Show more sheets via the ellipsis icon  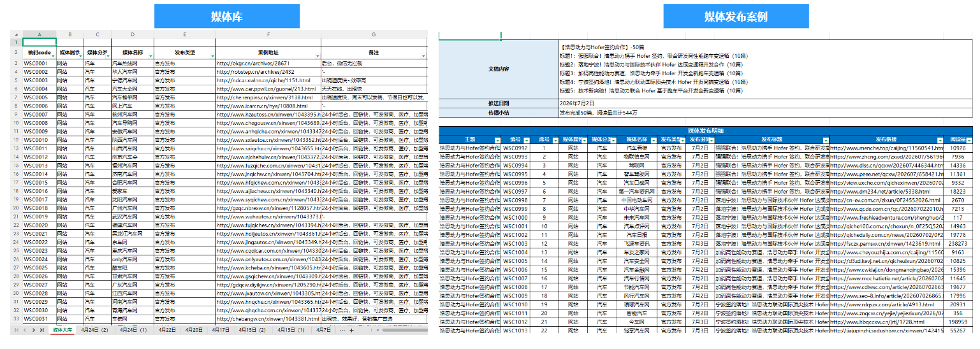[x=342, y=330]
